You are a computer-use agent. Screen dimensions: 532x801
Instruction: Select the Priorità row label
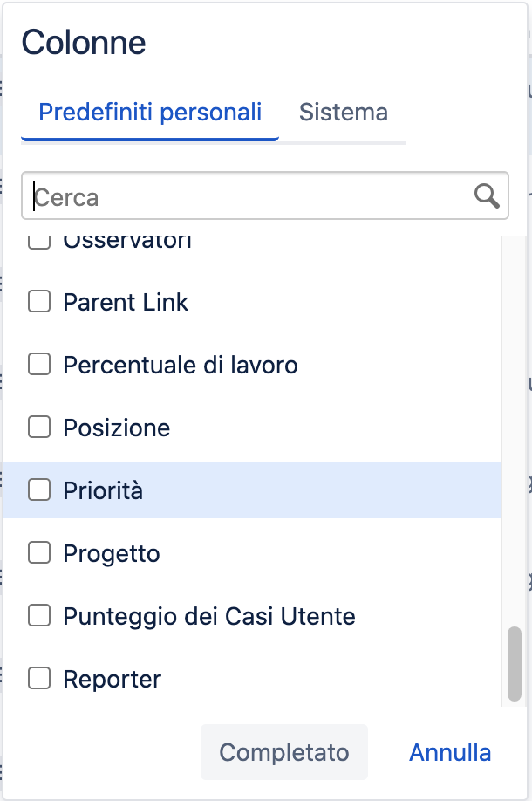(x=103, y=490)
